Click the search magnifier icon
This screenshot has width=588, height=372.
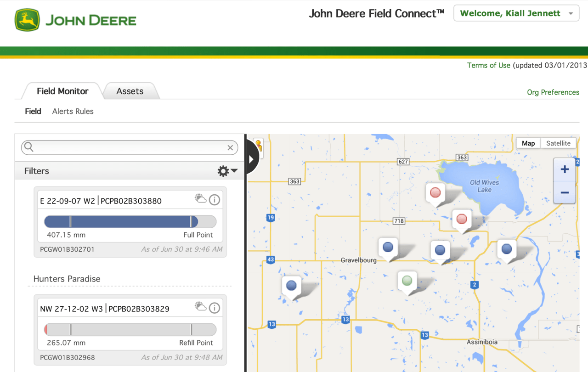29,147
